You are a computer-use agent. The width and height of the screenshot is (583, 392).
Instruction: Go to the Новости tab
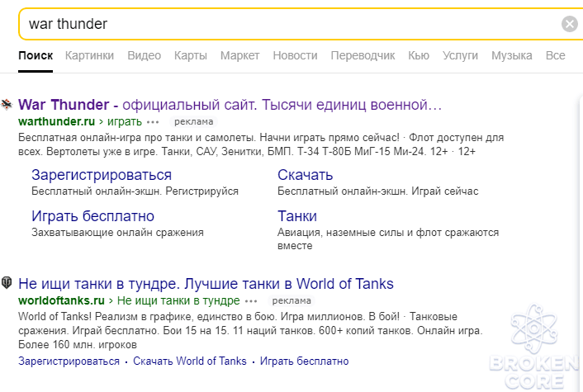pyautogui.click(x=296, y=56)
